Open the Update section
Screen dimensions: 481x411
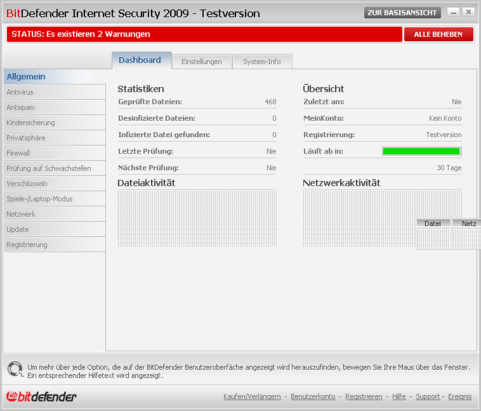[55, 229]
